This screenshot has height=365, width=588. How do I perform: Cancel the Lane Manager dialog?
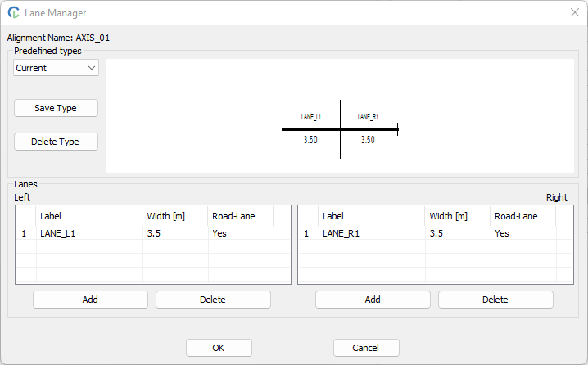pos(366,348)
